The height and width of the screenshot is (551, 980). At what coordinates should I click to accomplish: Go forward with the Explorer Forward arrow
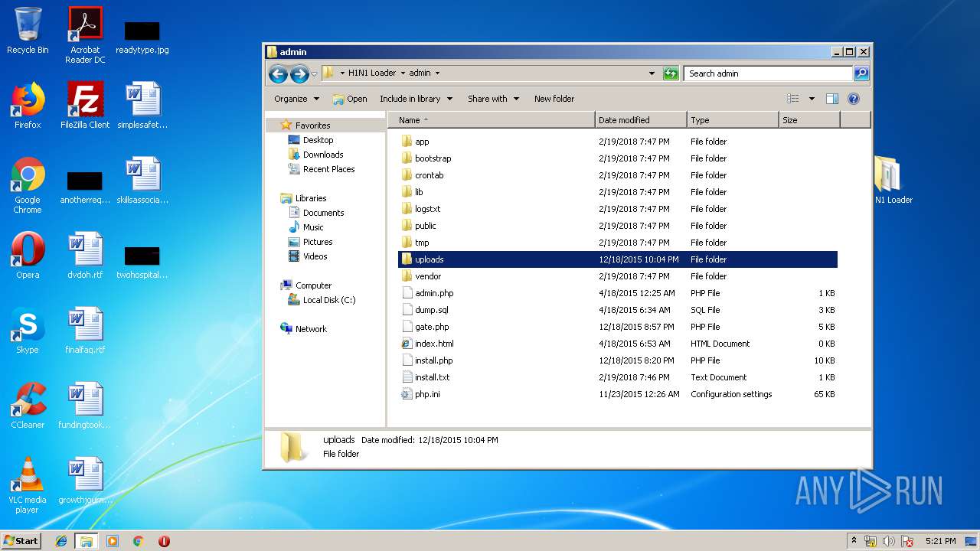(x=299, y=73)
